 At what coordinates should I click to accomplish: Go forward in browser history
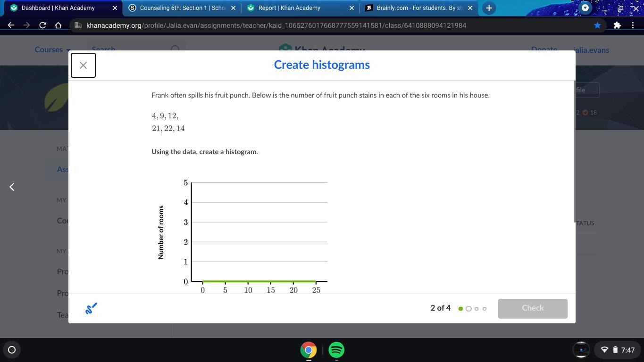click(27, 25)
